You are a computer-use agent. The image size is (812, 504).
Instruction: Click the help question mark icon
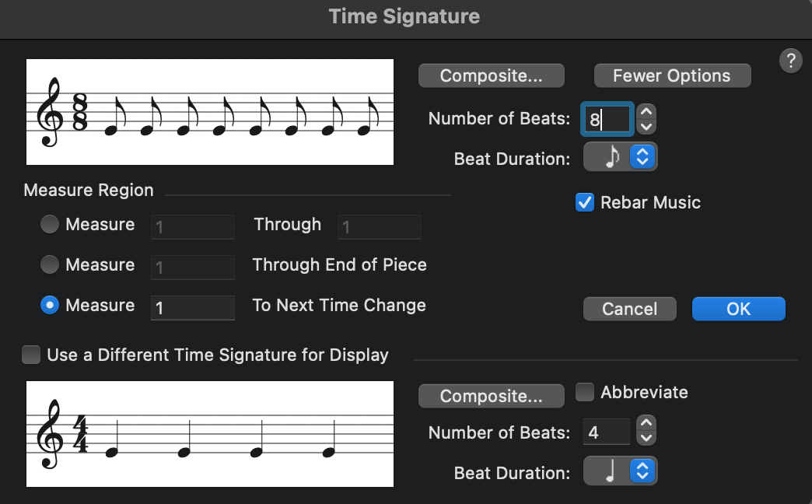coord(790,61)
